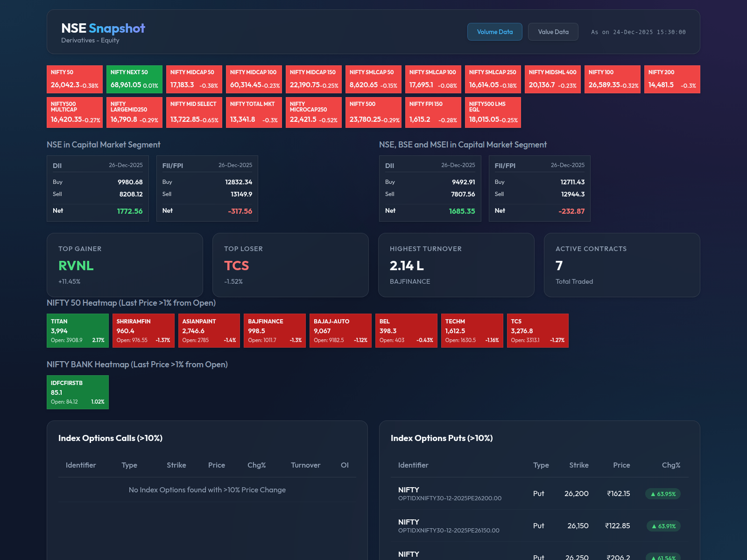Click the Top Gainer RVNL card

[x=125, y=265]
